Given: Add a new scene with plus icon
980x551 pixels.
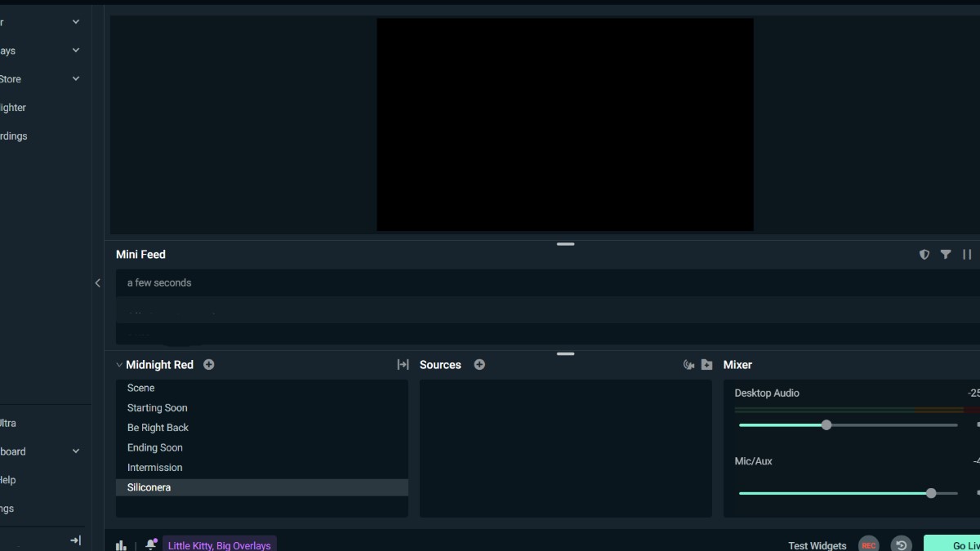Looking at the screenshot, I should coord(209,365).
